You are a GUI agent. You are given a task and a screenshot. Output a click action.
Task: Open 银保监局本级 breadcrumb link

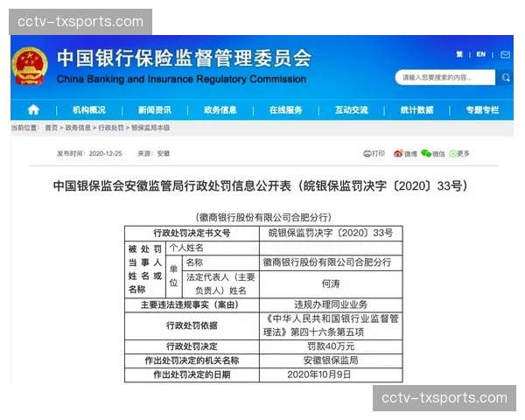(150, 128)
